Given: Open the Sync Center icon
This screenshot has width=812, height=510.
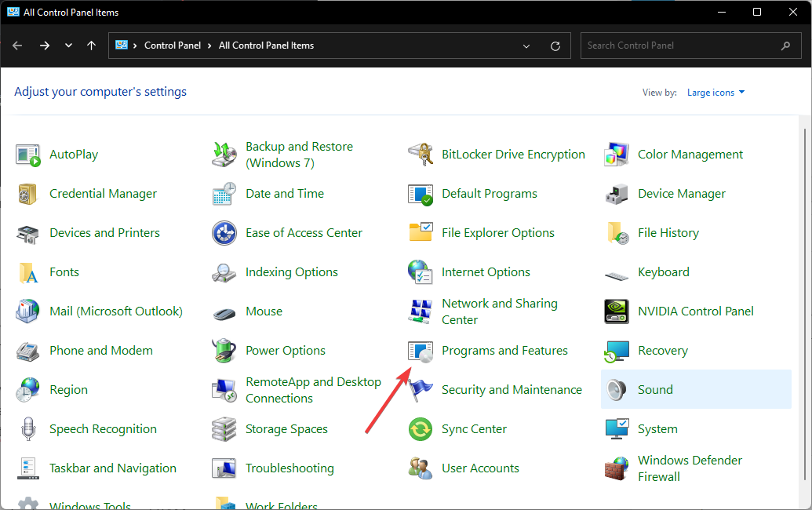Looking at the screenshot, I should [421, 429].
